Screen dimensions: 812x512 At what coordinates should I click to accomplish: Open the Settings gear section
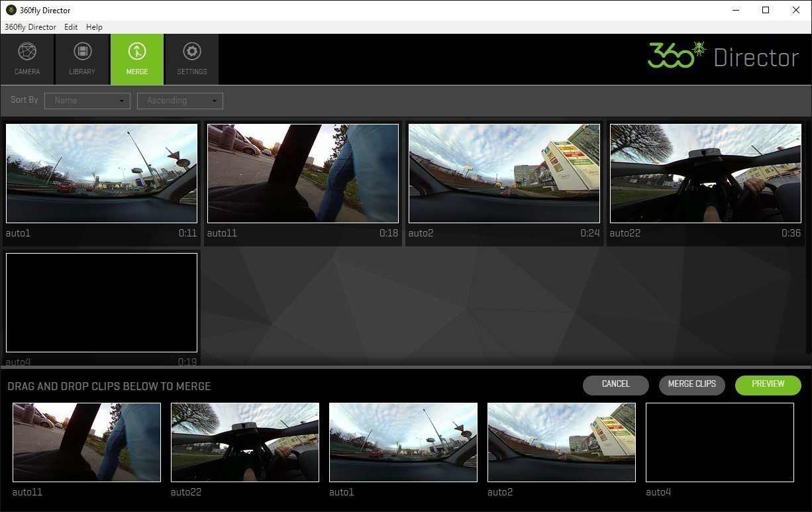click(x=191, y=60)
